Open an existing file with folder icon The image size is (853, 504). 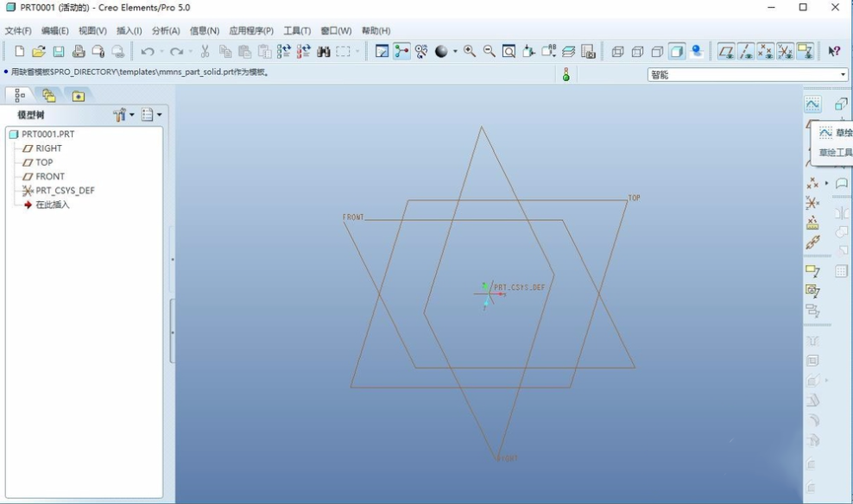click(x=39, y=52)
